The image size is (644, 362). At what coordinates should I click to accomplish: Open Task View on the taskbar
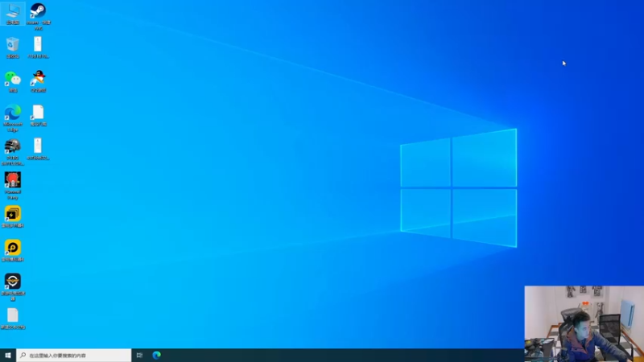pos(139,355)
